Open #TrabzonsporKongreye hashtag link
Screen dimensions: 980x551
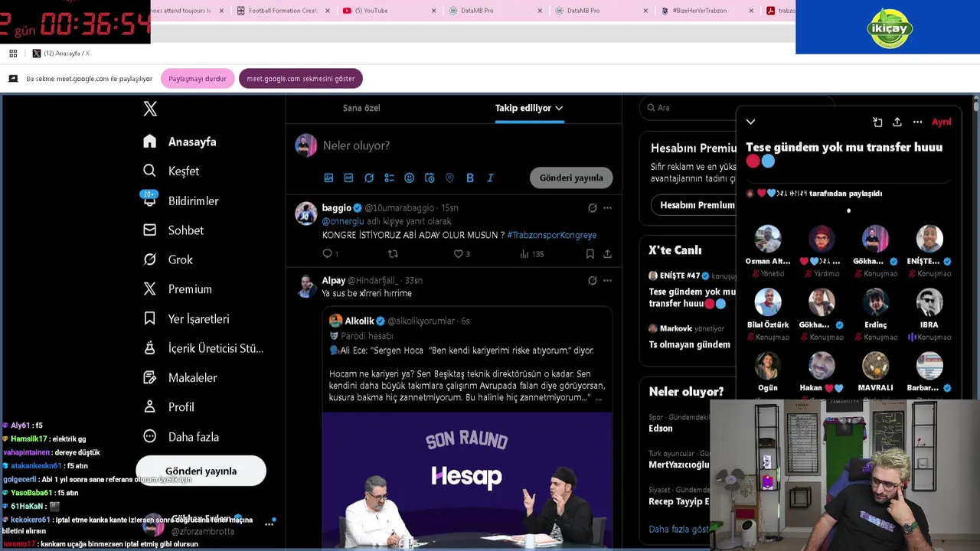tap(551, 235)
